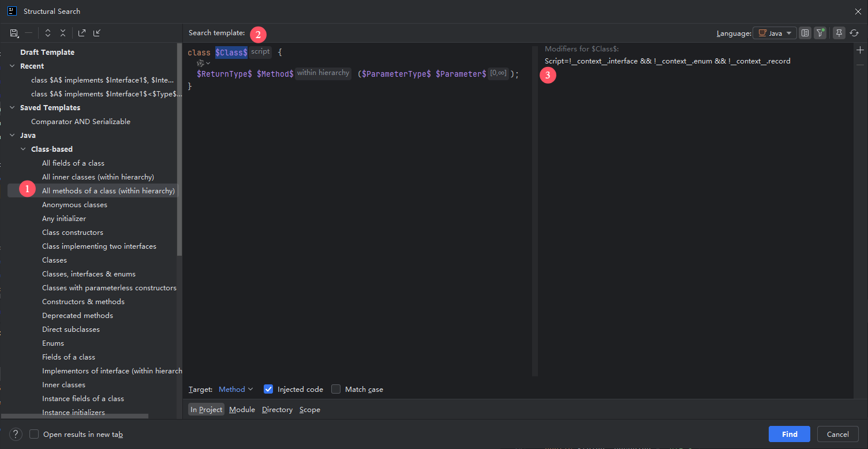Click the $ReturnType$ variable in the template

pyautogui.click(x=224, y=74)
